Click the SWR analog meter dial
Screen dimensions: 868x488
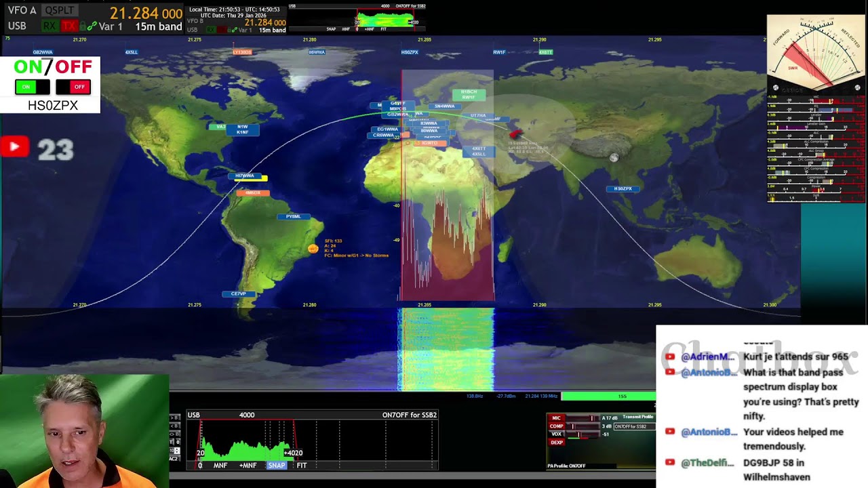point(816,52)
